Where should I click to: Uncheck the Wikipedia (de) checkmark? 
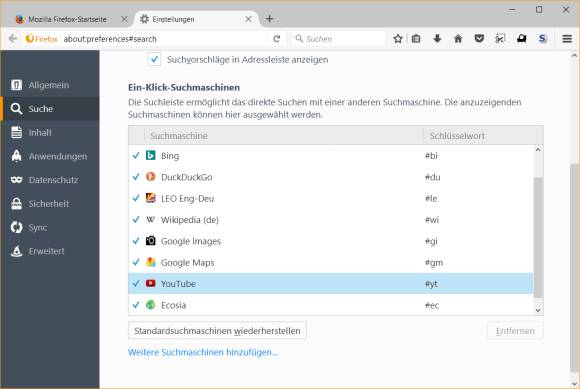pos(136,220)
